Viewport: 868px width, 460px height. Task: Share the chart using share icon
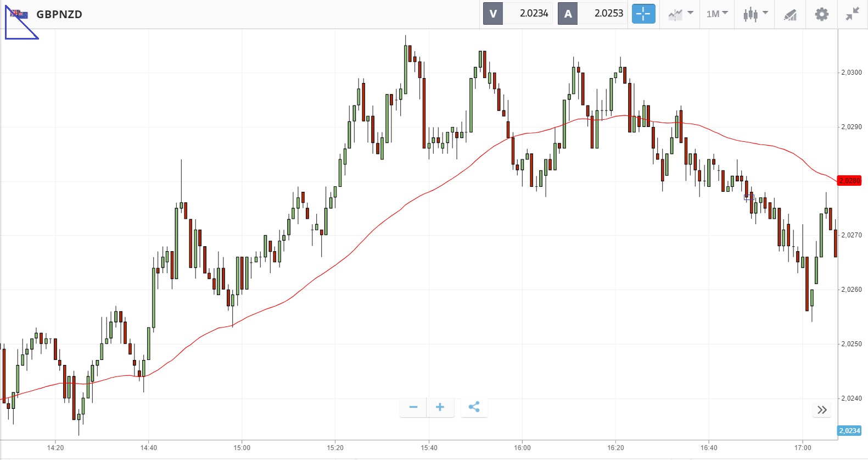point(474,407)
